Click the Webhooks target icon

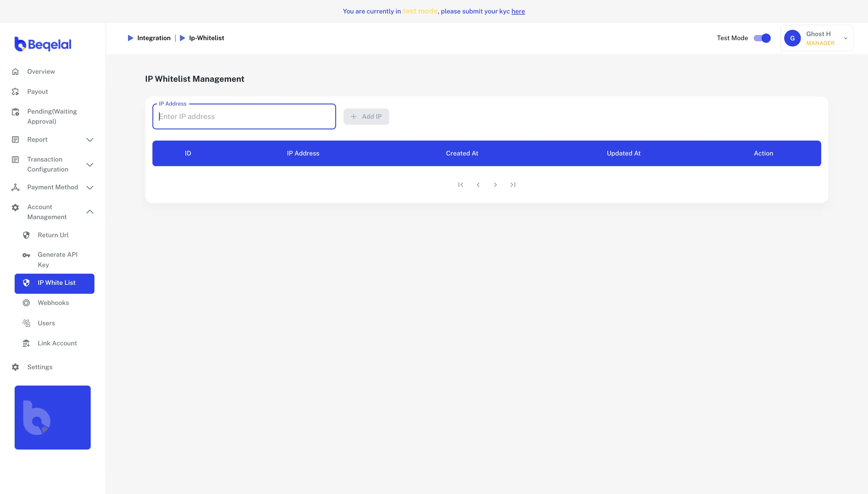(26, 303)
